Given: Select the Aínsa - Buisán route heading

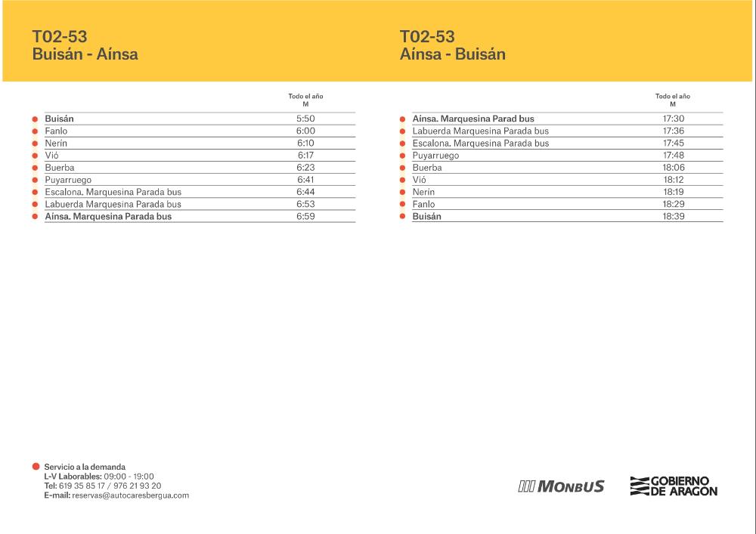Looking at the screenshot, I should [452, 54].
